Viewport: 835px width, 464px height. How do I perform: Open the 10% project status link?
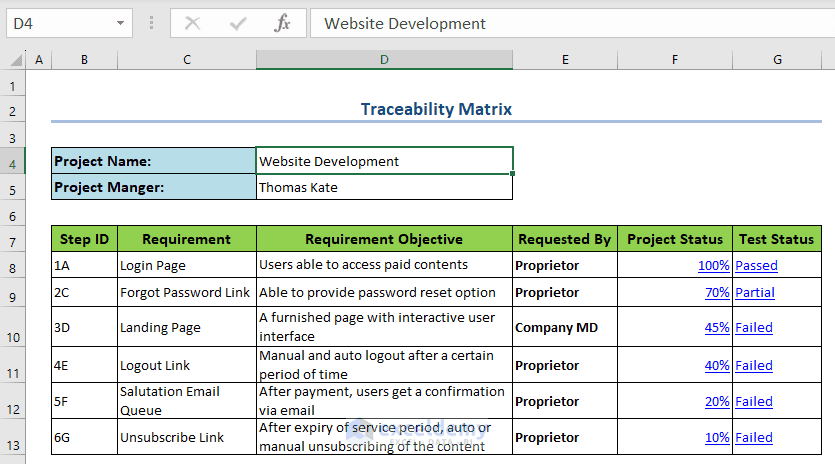tap(717, 437)
